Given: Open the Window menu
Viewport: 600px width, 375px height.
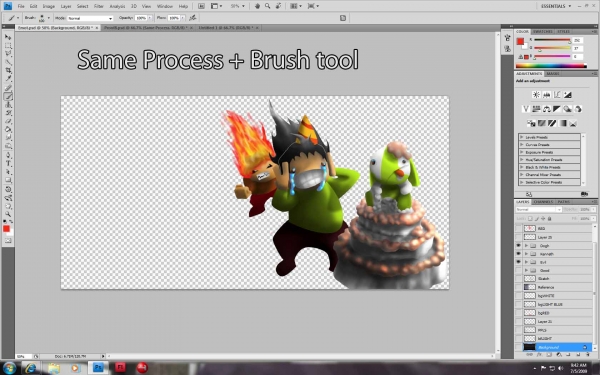Looking at the screenshot, I should 165,6.
